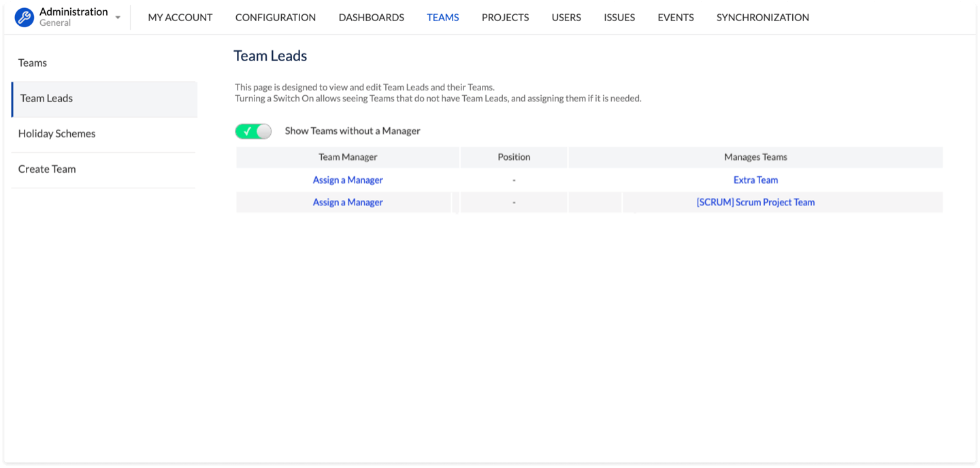Open the EVENTS menu item
Screen dimensions: 980x468
click(676, 18)
